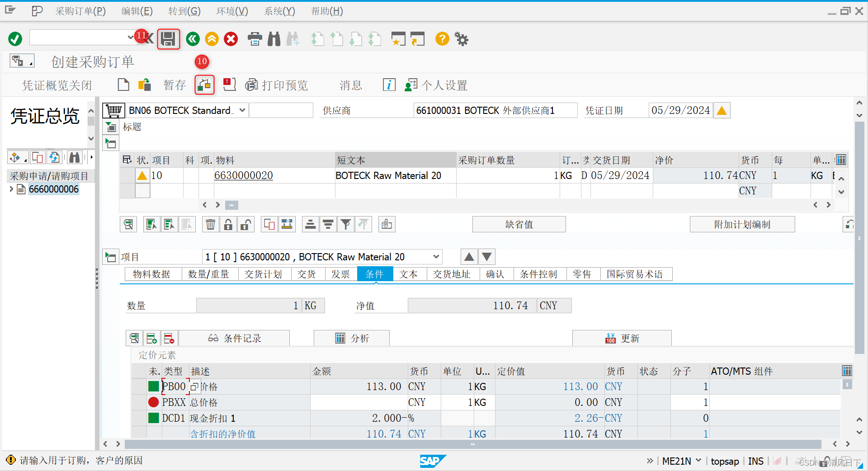This screenshot has height=471, width=868.
Task: Click the delete condition row icon
Action: click(x=169, y=338)
